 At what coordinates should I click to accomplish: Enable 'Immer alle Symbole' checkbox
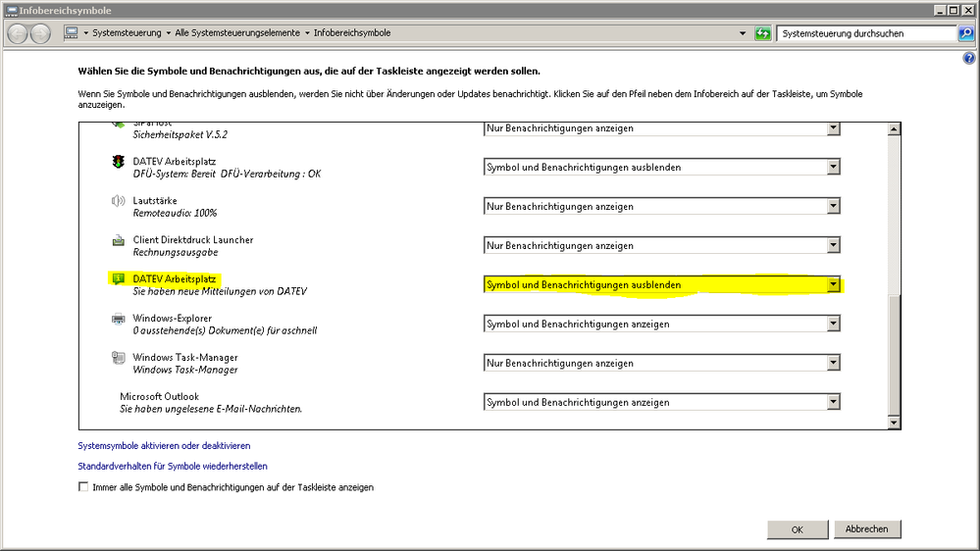[82, 487]
